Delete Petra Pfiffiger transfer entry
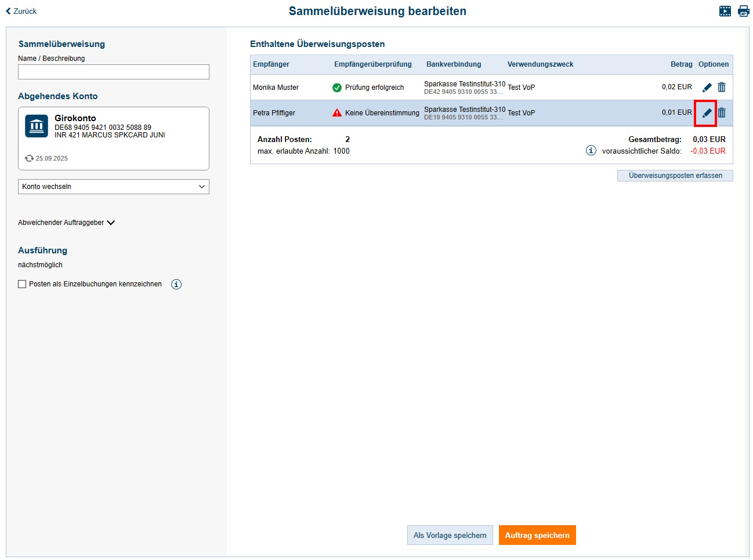 722,113
